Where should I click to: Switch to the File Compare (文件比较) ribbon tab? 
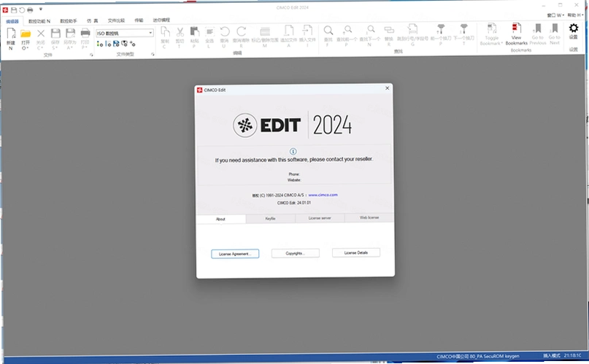pos(116,20)
